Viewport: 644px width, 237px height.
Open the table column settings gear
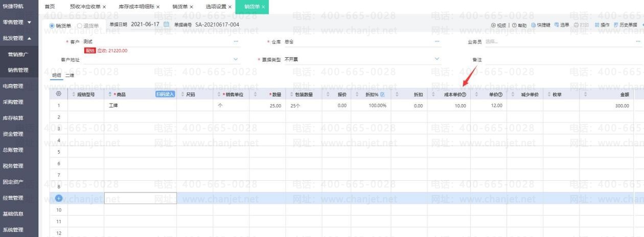pyautogui.click(x=58, y=94)
